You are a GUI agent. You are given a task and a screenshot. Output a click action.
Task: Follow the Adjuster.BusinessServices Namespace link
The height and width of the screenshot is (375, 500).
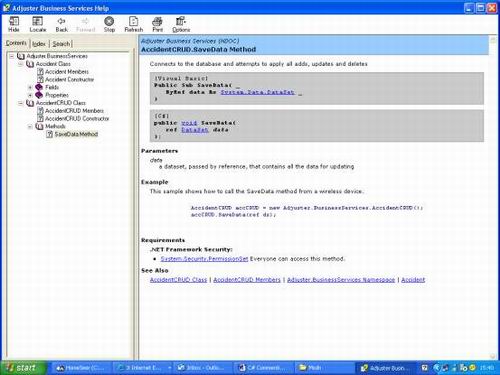click(x=341, y=280)
